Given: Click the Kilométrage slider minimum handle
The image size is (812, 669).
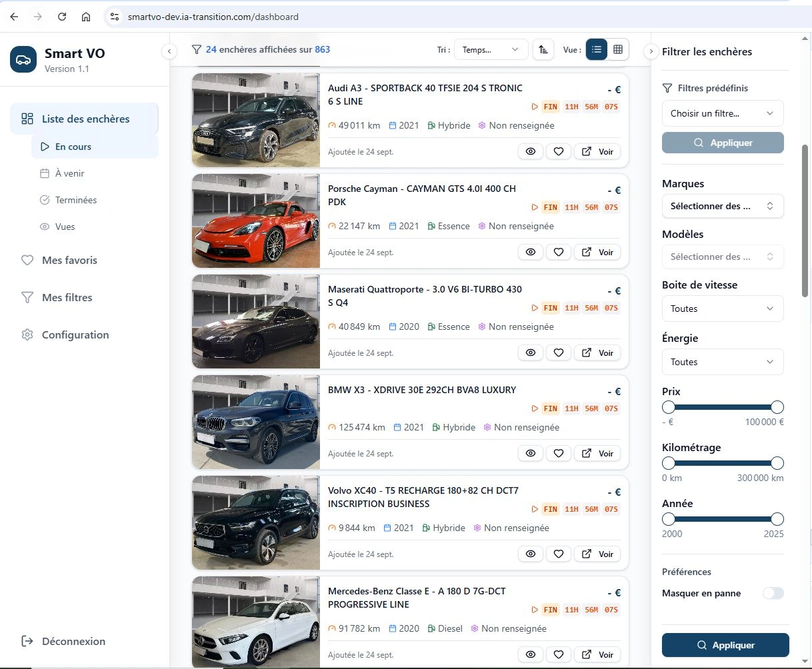Looking at the screenshot, I should pos(669,463).
